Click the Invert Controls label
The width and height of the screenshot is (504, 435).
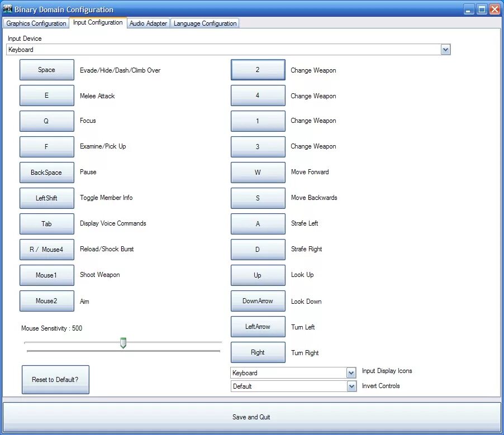(x=381, y=386)
